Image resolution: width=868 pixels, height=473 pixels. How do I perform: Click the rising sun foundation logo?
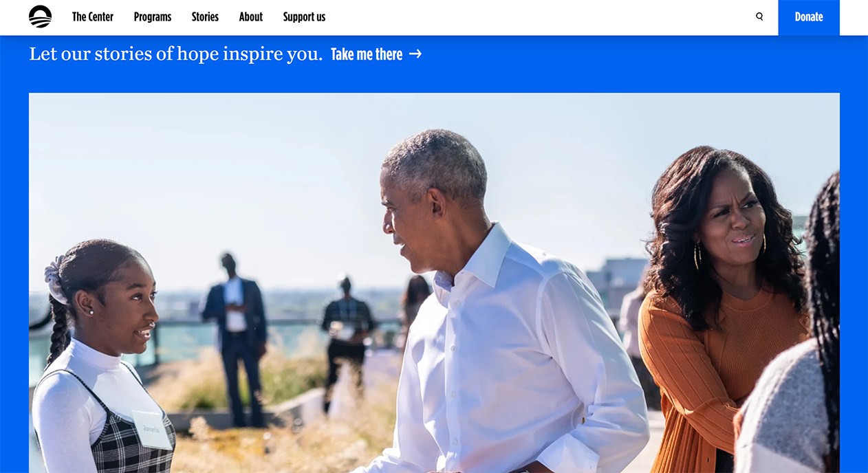[x=41, y=16]
